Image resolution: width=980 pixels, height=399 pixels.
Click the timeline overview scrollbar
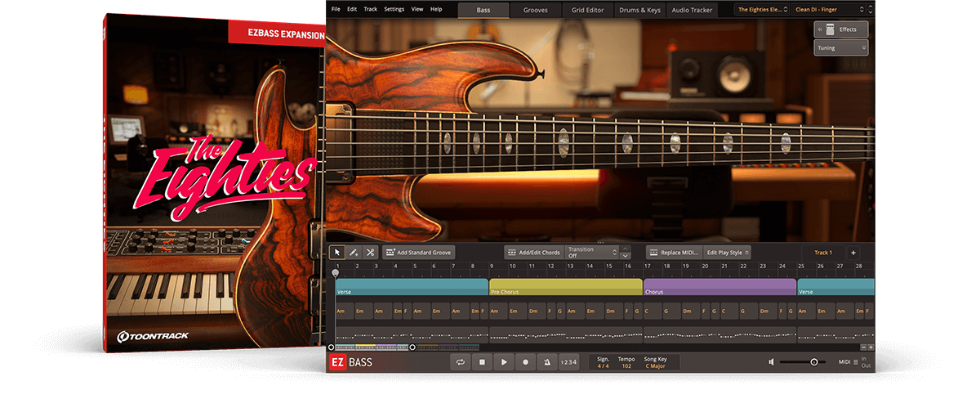pos(372,347)
